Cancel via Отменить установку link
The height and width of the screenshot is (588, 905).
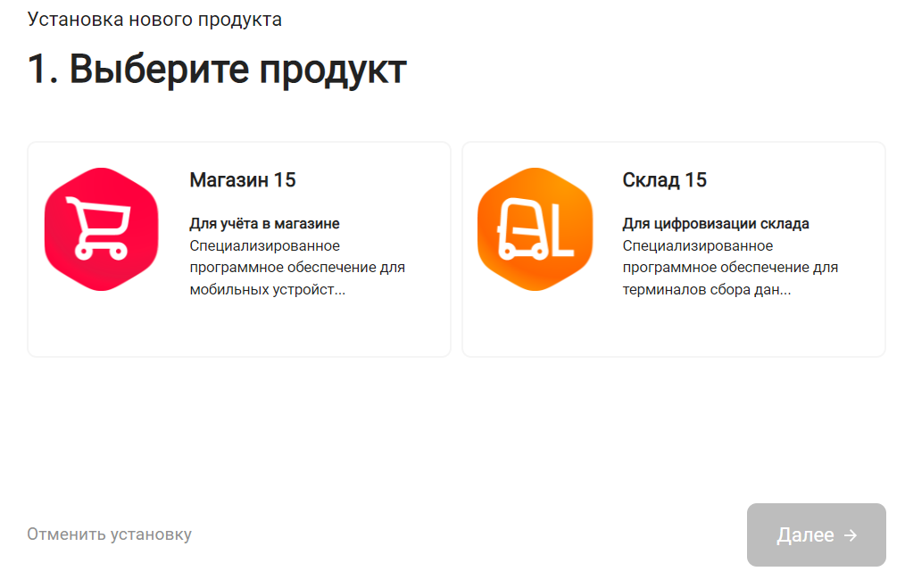(109, 534)
